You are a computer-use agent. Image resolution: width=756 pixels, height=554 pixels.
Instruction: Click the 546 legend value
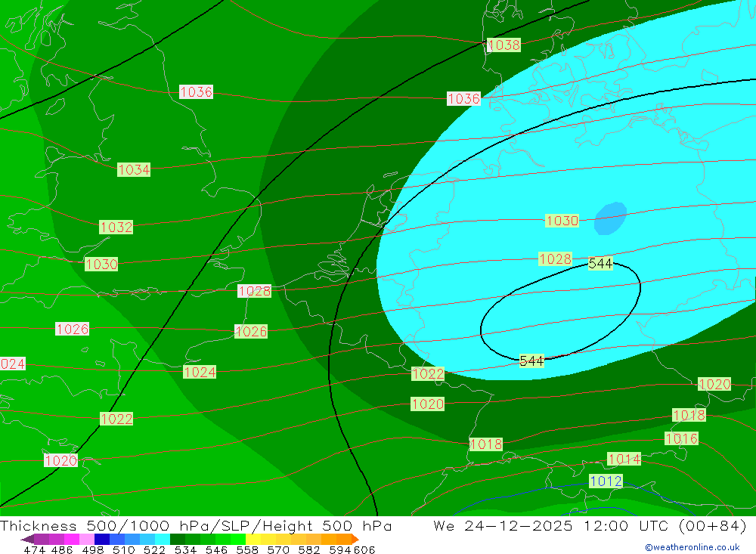click(x=216, y=549)
